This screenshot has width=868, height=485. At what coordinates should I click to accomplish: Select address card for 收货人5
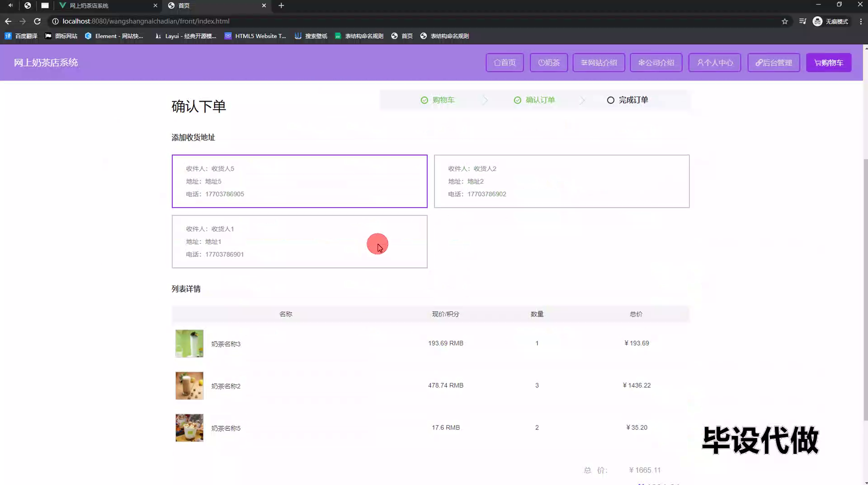299,181
